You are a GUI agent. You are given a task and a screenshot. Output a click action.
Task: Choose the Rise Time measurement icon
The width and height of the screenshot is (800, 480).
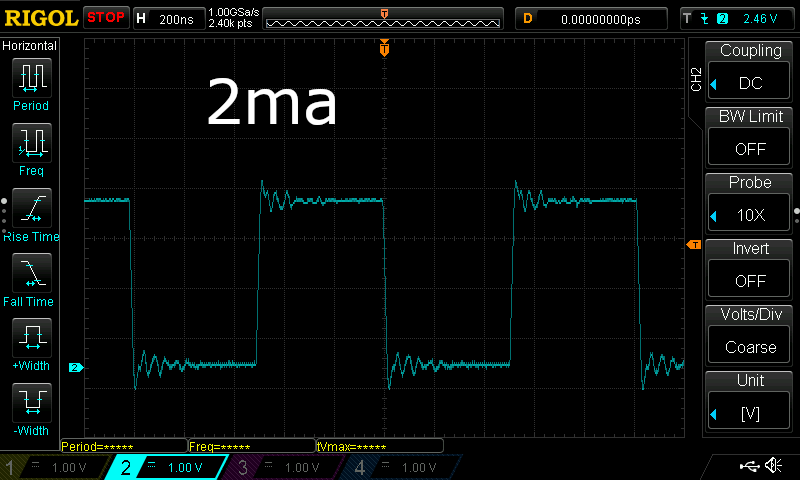(x=31, y=210)
